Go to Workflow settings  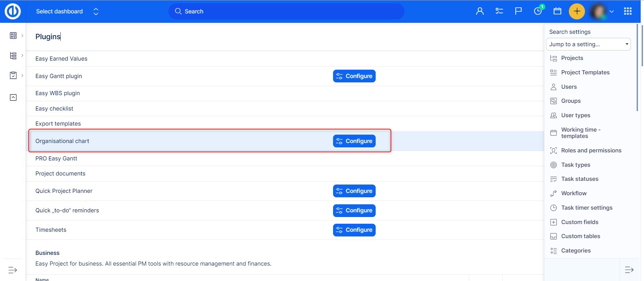(x=574, y=193)
